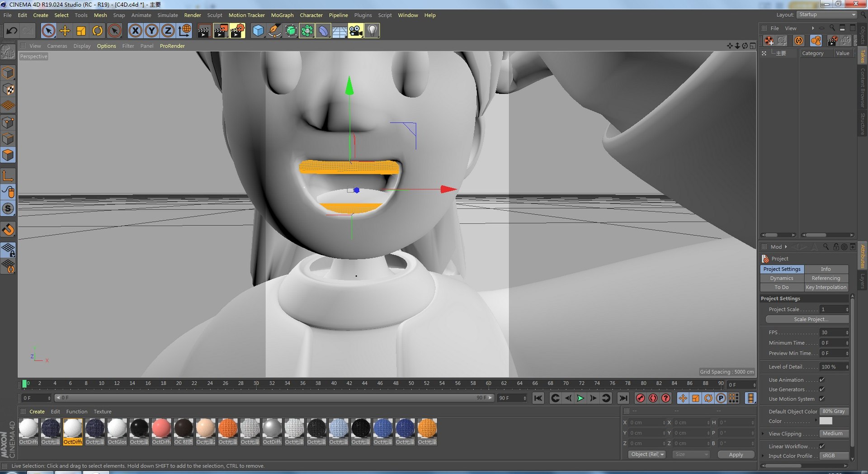
Task: Switch to the Dynamics tab
Action: (782, 278)
